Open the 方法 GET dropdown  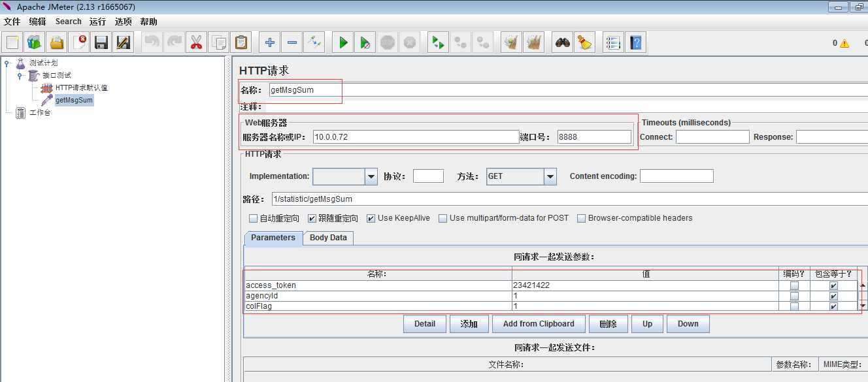522,176
